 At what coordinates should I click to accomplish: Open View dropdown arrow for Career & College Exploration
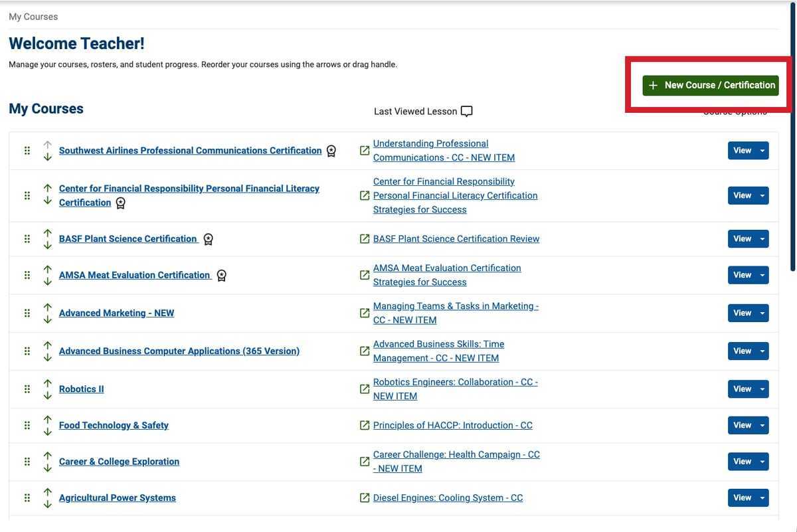click(762, 462)
